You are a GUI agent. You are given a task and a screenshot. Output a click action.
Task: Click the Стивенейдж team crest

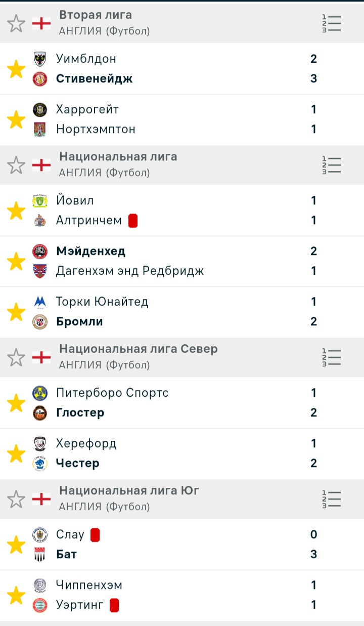(x=40, y=78)
